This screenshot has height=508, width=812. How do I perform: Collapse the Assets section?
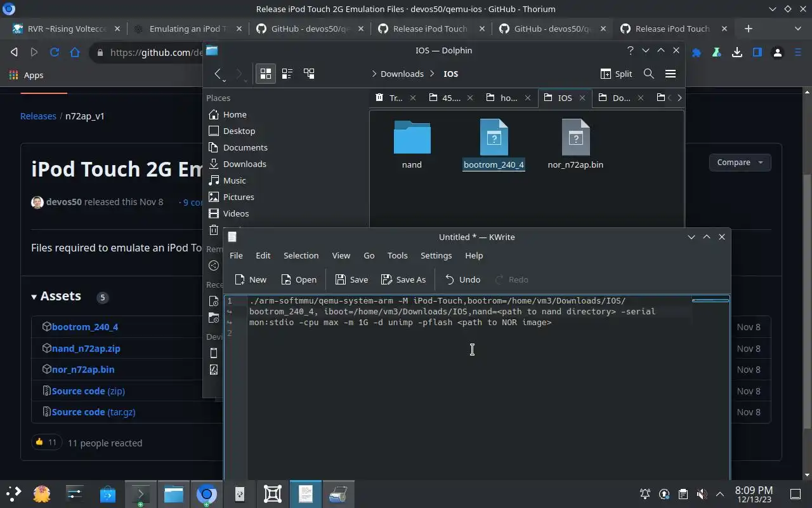point(56,296)
